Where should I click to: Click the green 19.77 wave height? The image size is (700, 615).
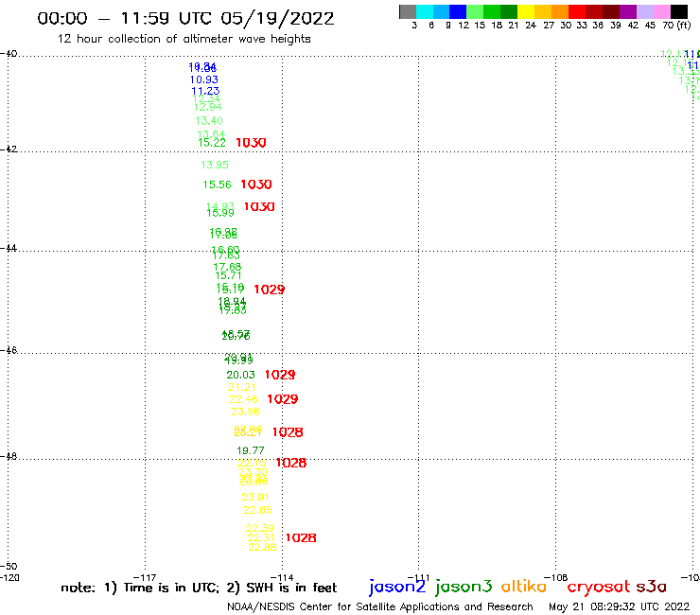tap(251, 450)
